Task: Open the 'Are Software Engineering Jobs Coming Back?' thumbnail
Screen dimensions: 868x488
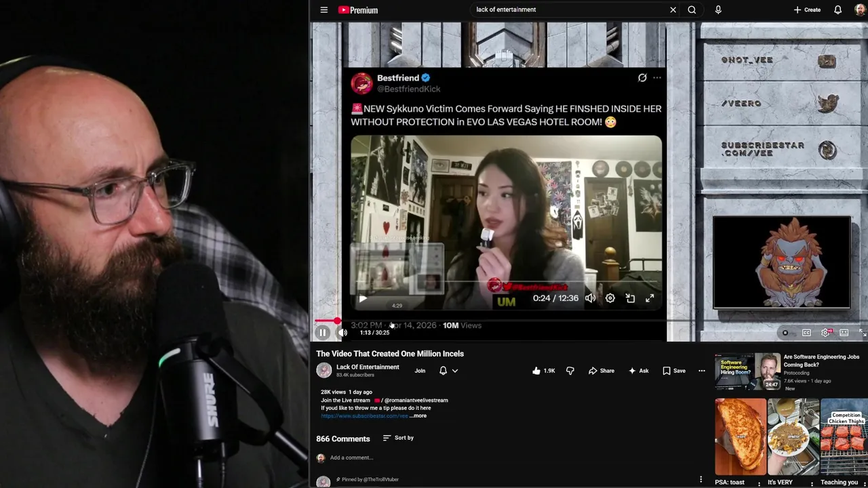Action: [x=747, y=371]
